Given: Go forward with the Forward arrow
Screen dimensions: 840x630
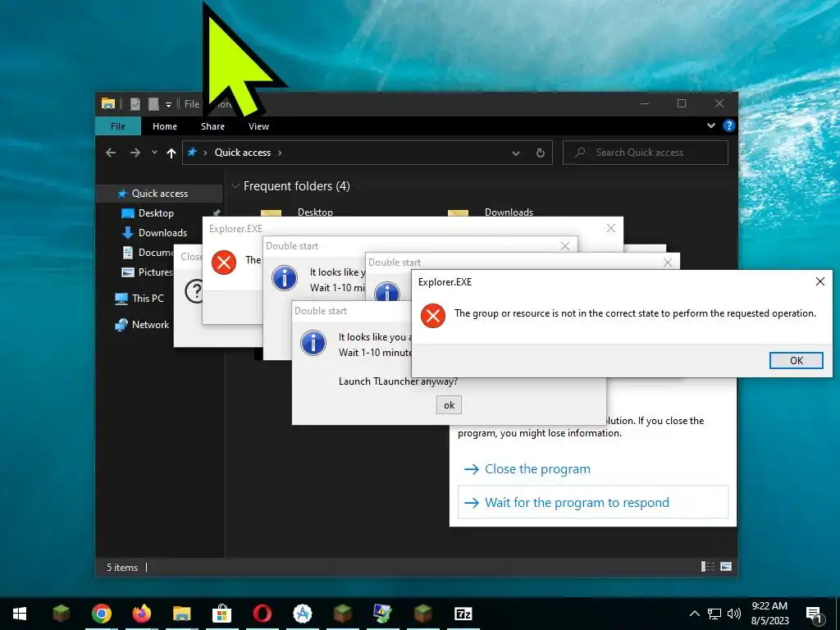Looking at the screenshot, I should tap(135, 153).
